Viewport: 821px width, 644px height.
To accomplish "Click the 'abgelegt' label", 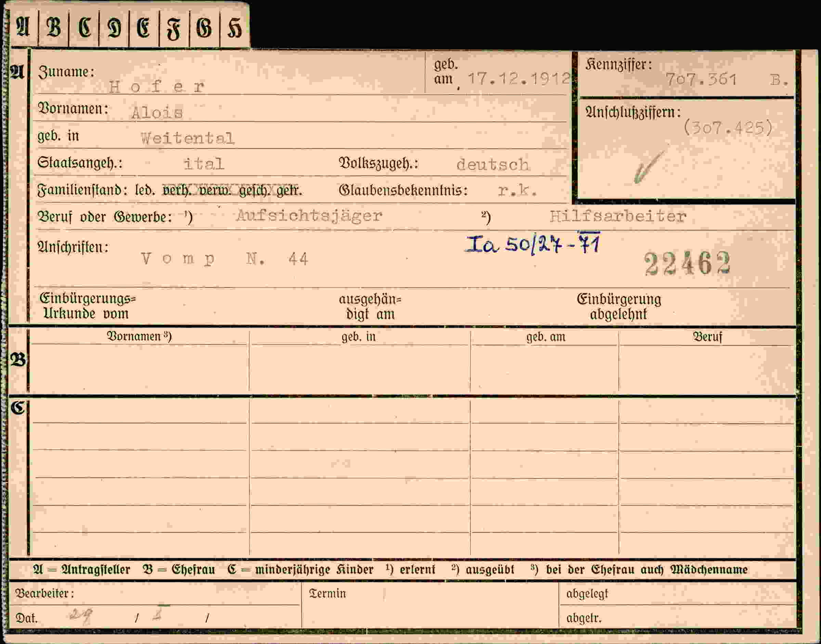I will pyautogui.click(x=587, y=594).
